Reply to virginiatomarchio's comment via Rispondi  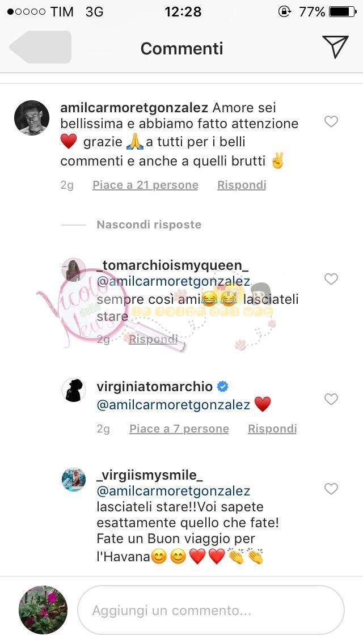pyautogui.click(x=272, y=429)
